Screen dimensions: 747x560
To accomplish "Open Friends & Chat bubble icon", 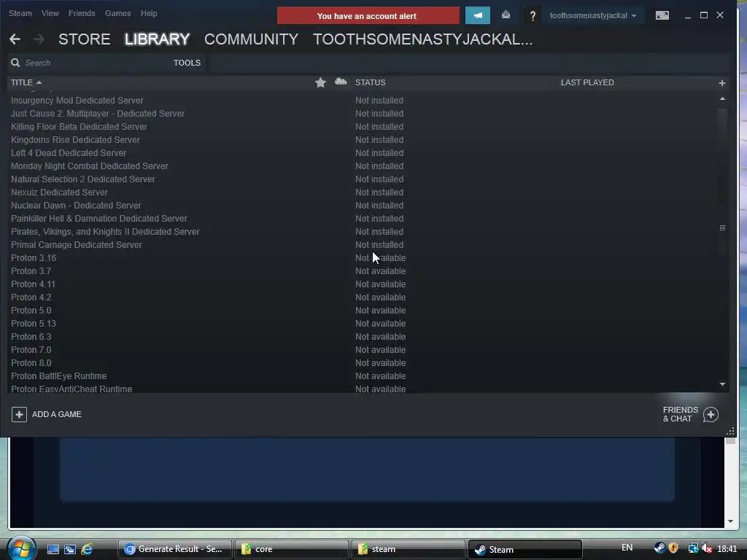I will tap(711, 414).
